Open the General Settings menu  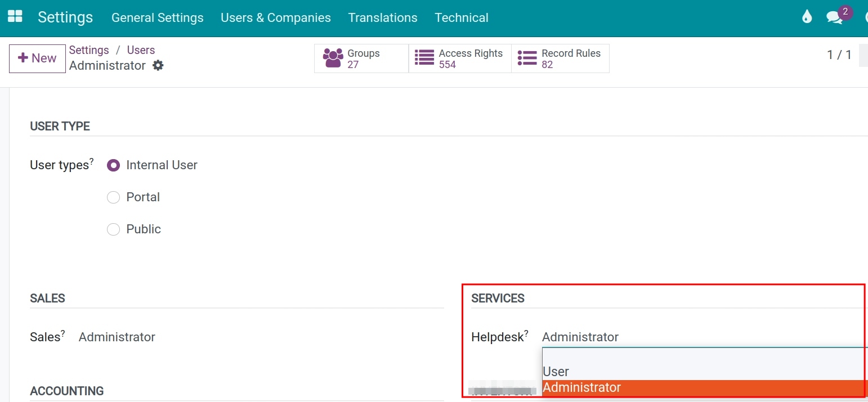coord(158,18)
